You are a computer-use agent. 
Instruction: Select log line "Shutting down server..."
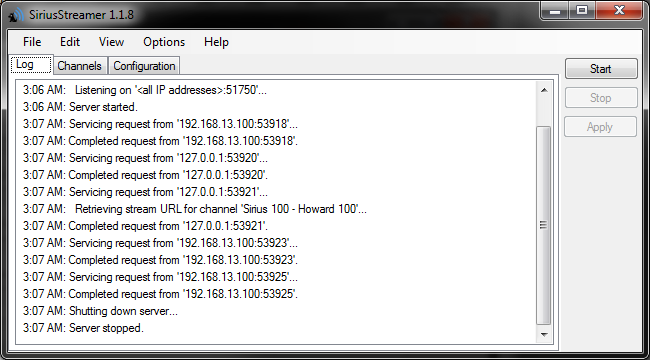(100, 311)
